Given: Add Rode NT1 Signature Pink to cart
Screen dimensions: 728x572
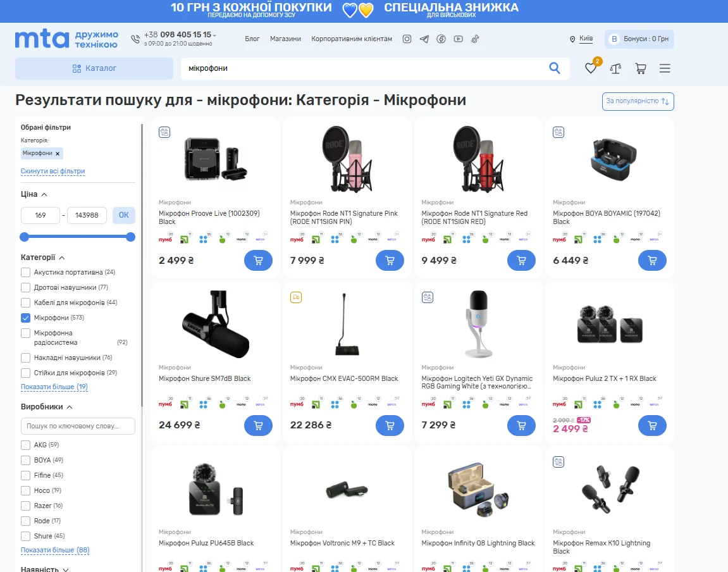Looking at the screenshot, I should coord(390,261).
